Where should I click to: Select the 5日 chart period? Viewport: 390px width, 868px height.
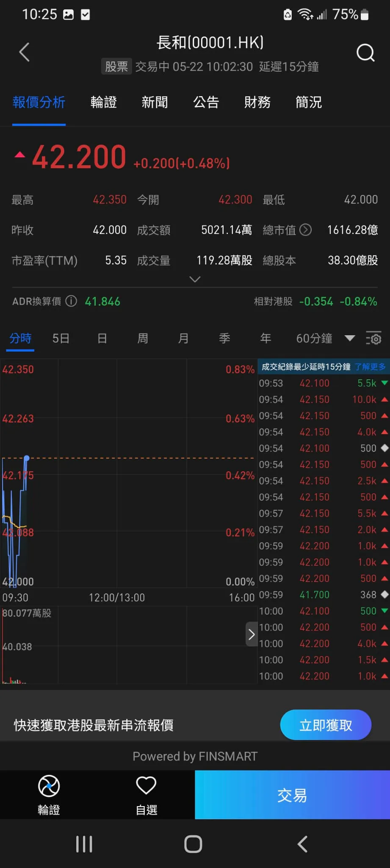(x=61, y=338)
